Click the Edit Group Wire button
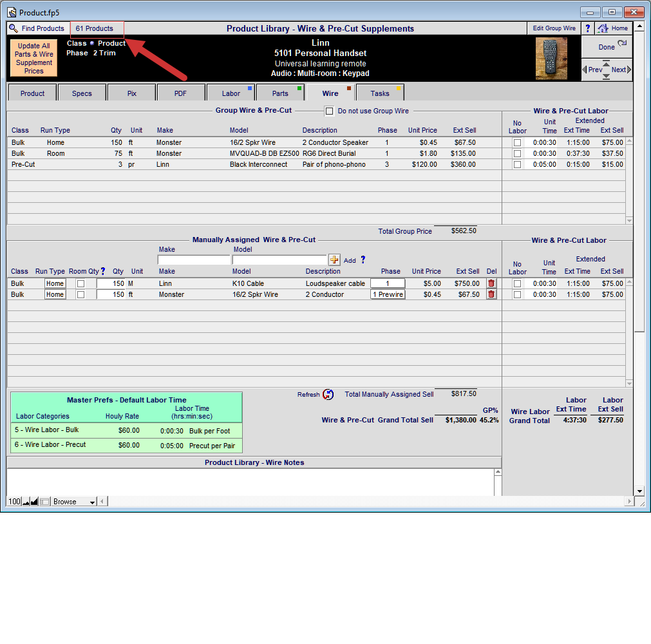The height and width of the screenshot is (644, 651). click(x=554, y=28)
